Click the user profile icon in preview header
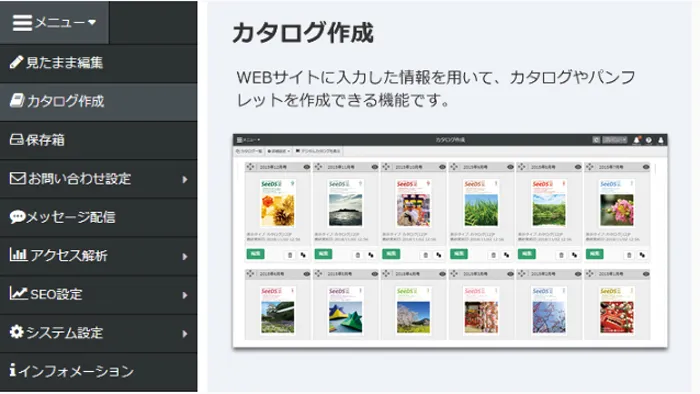The width and height of the screenshot is (700, 394). click(661, 140)
